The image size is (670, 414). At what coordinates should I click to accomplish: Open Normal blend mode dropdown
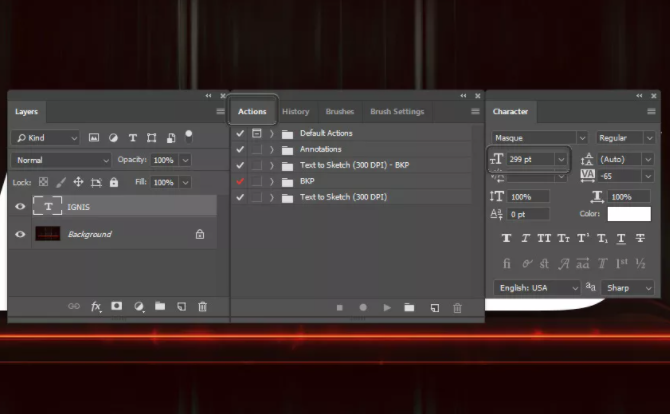61,160
